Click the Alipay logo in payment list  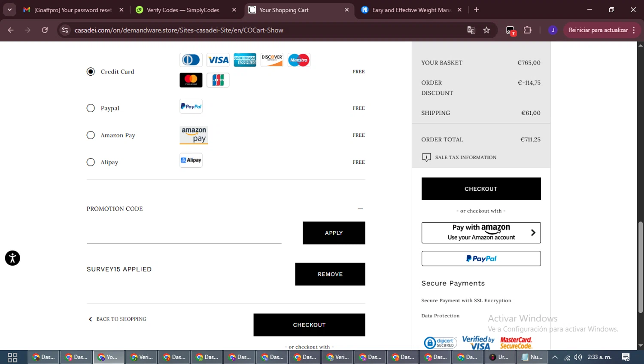click(x=191, y=160)
